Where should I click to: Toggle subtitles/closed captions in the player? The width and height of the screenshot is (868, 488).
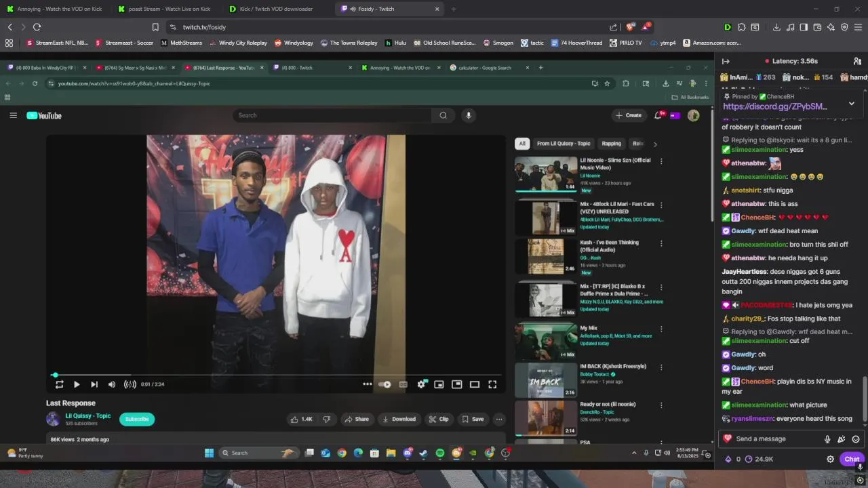(x=403, y=384)
